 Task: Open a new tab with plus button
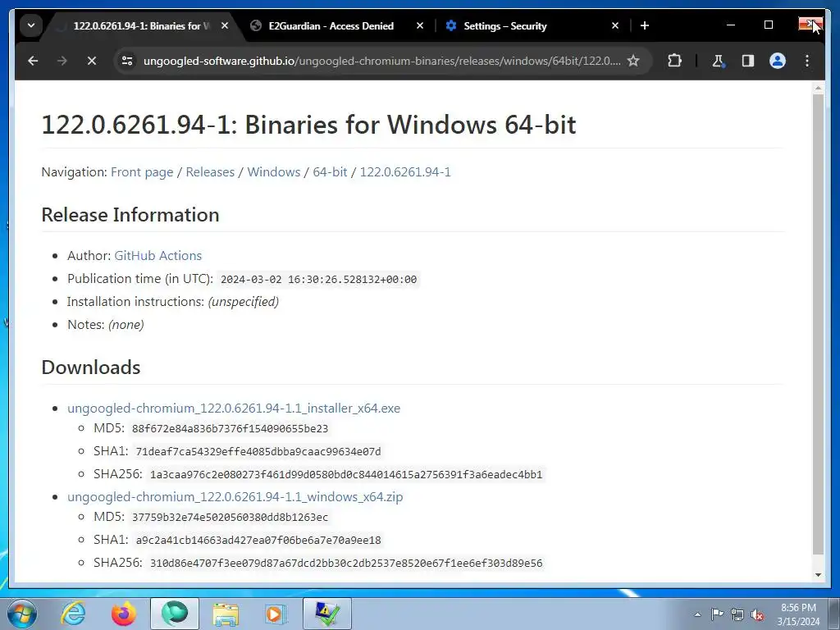point(645,25)
